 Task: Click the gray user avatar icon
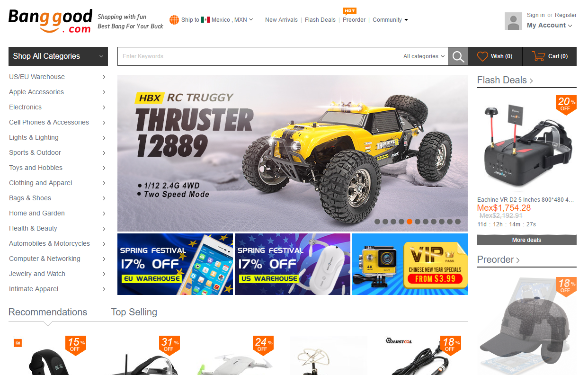click(x=513, y=21)
